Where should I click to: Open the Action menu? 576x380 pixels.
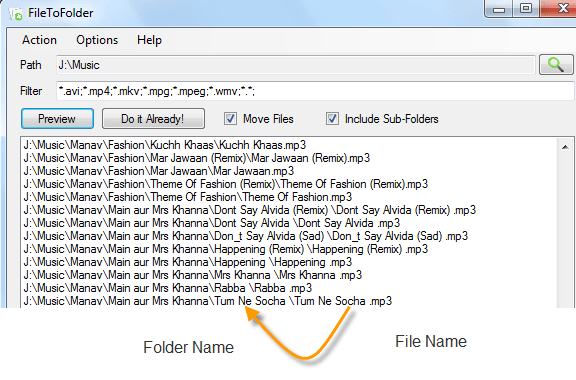click(x=39, y=40)
